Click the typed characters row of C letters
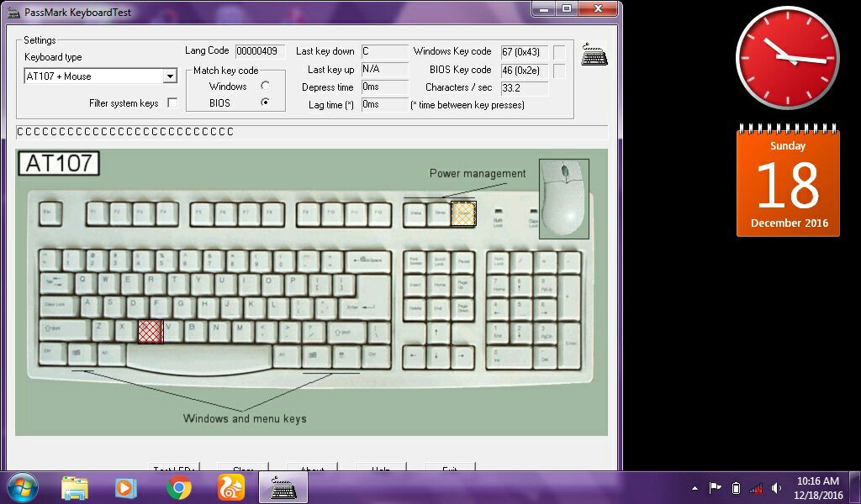Viewport: 861px width, 504px height. 312,132
